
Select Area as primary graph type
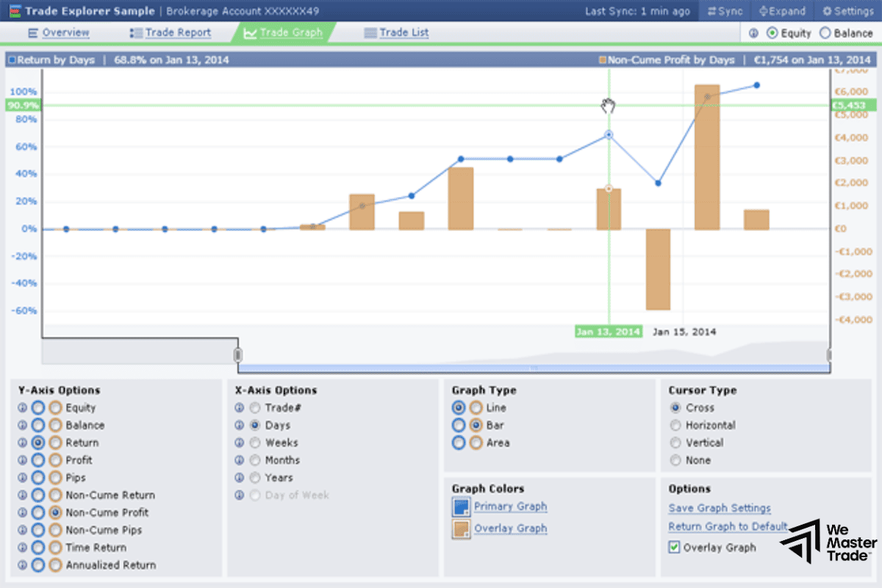point(459,442)
